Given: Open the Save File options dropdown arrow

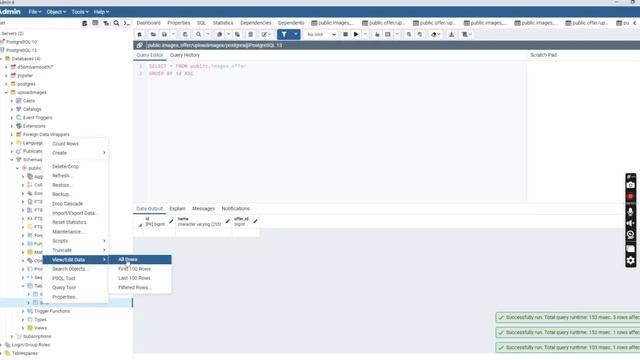Looking at the screenshot, I should coord(173,35).
